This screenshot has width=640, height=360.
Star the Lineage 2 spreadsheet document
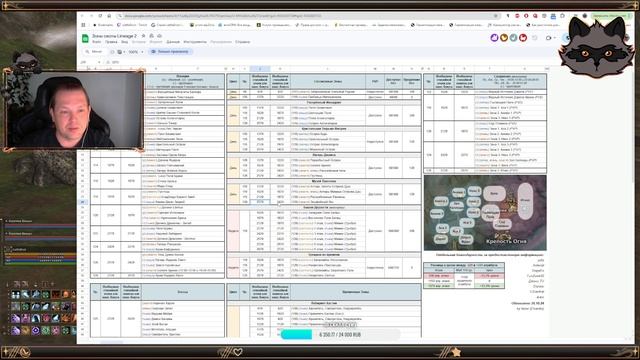coord(143,36)
